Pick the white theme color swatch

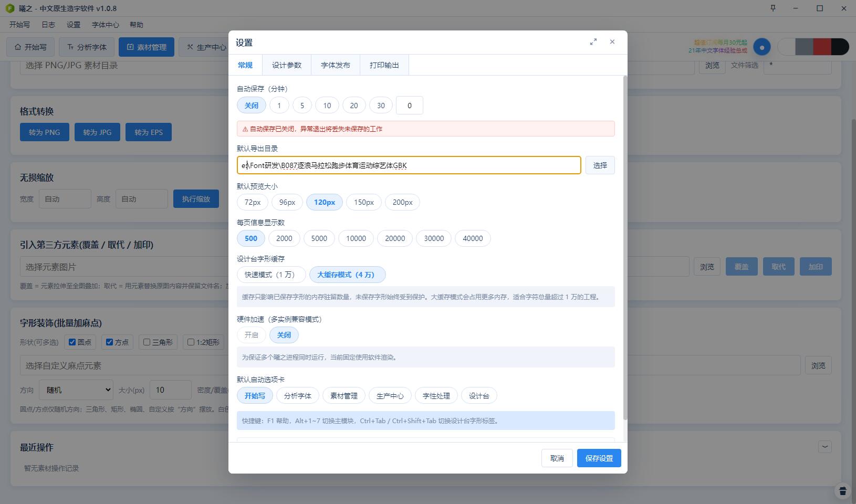coord(787,47)
